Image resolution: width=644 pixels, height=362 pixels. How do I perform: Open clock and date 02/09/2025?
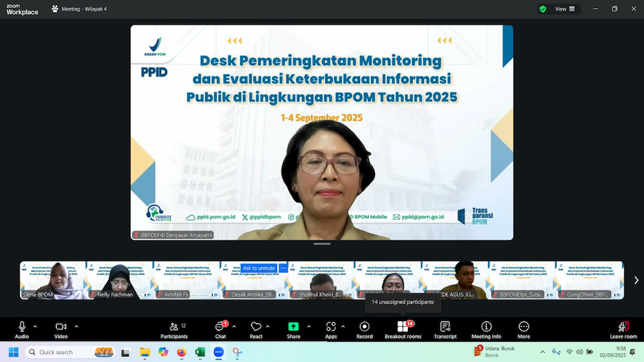tap(612, 352)
